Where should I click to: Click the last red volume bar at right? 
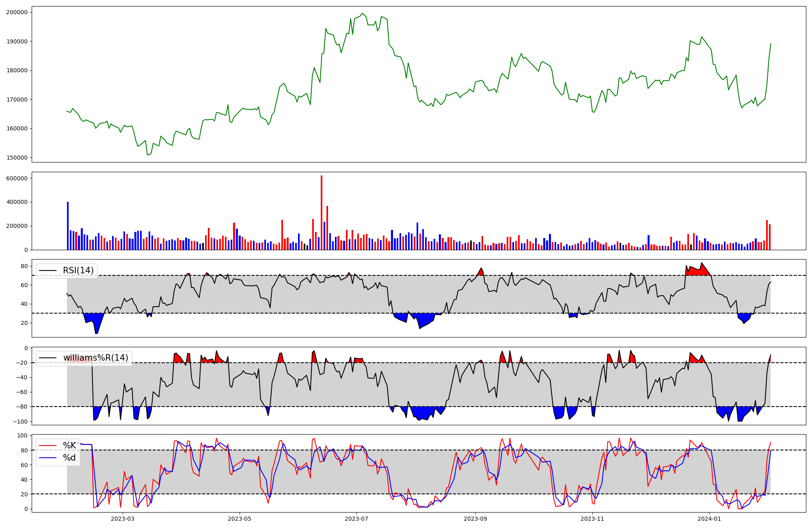coord(769,237)
